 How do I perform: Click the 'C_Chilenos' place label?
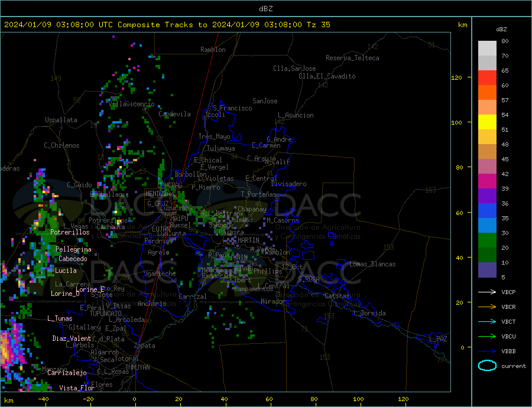(x=61, y=145)
